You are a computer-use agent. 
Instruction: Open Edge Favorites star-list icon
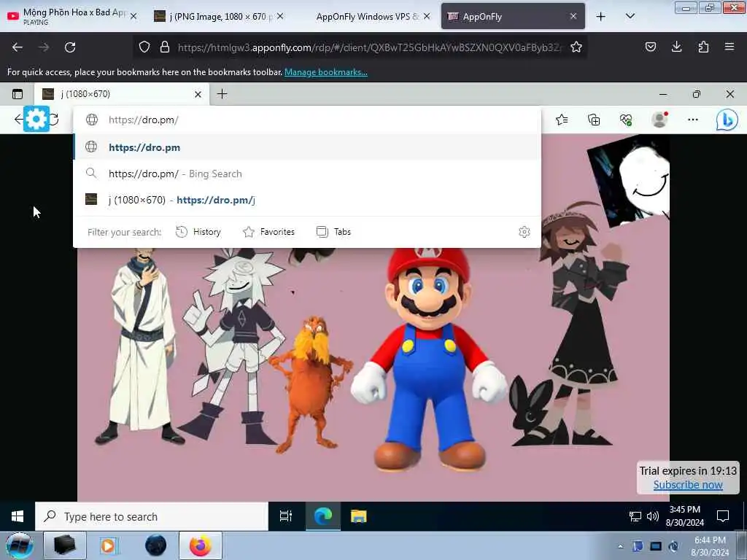pyautogui.click(x=562, y=120)
